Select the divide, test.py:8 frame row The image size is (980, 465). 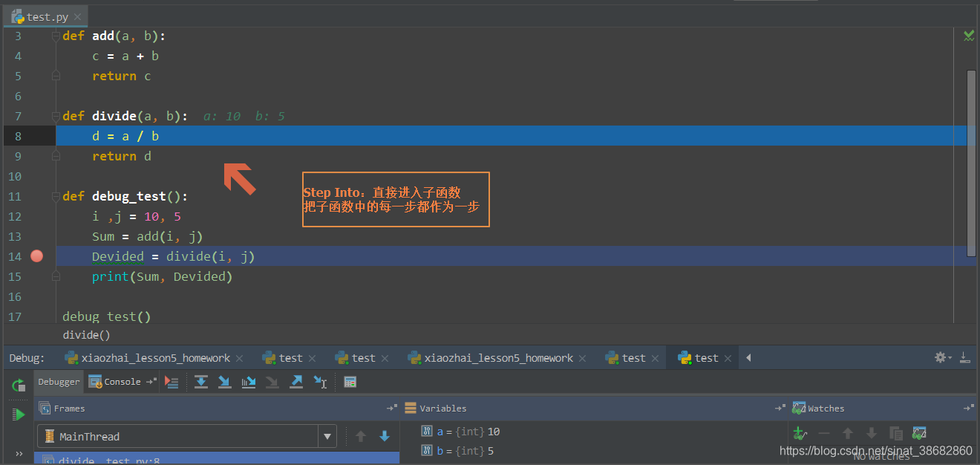coord(218,458)
